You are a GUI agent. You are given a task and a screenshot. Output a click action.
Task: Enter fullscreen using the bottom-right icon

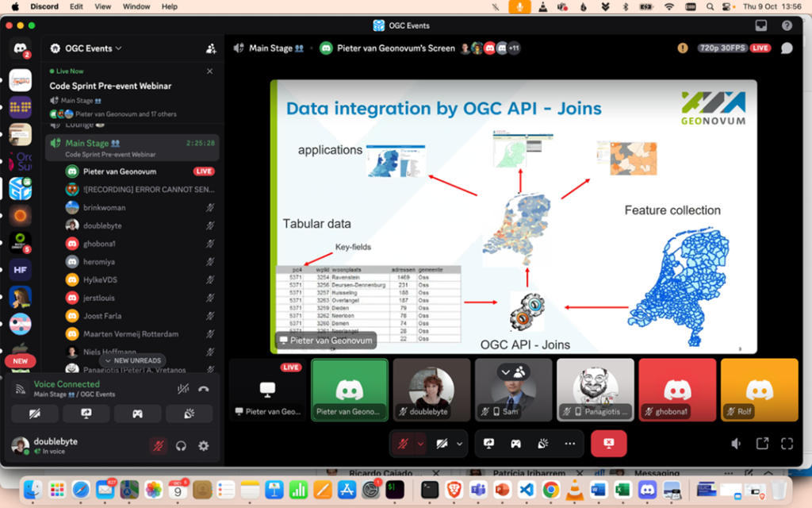787,444
